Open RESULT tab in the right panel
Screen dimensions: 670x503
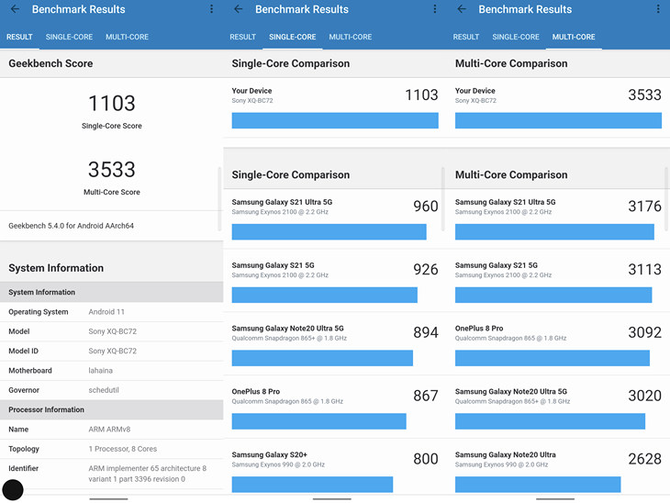point(466,37)
